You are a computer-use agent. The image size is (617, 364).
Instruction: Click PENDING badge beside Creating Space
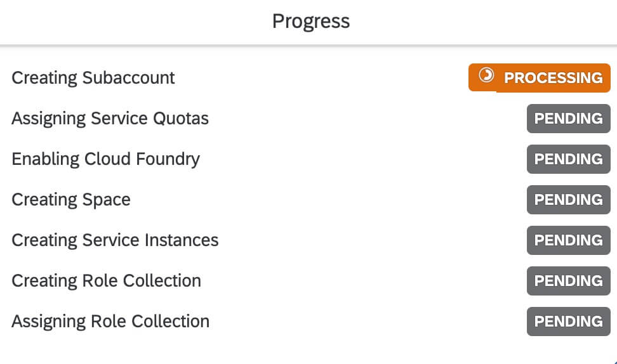click(569, 200)
